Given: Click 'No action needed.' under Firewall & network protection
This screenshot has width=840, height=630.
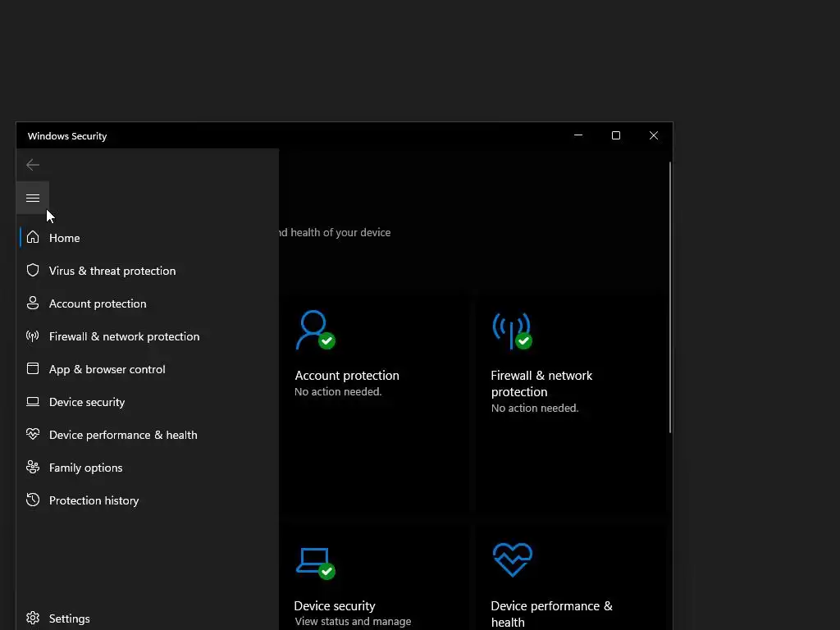Looking at the screenshot, I should [535, 409].
